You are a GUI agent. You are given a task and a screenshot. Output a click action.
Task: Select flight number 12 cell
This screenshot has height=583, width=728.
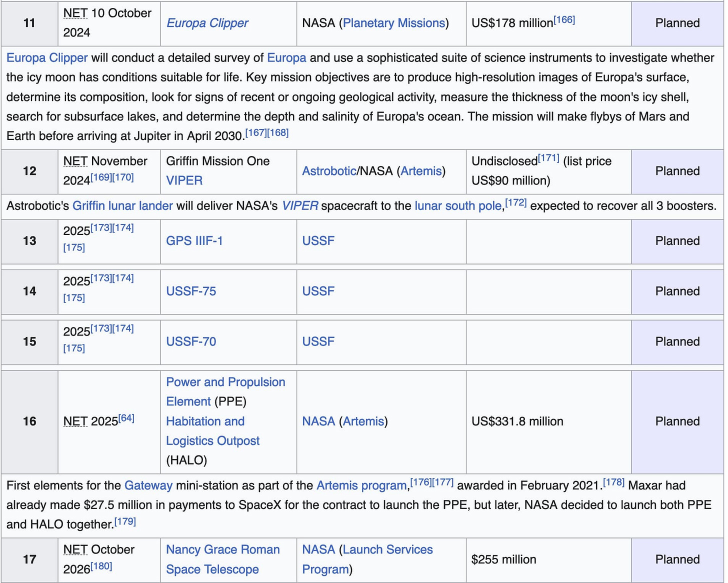pyautogui.click(x=29, y=171)
